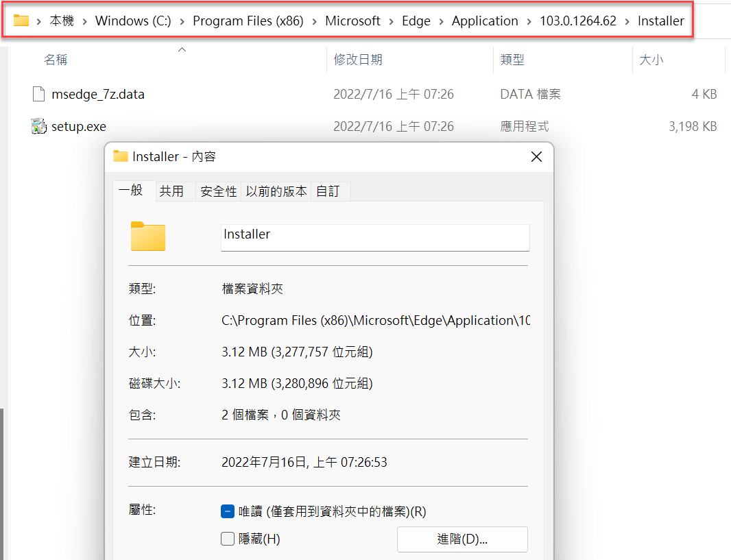Viewport: 731px width, 560px height.
Task: Click the size on disk value 3,280,896 位元組
Action: click(x=297, y=383)
